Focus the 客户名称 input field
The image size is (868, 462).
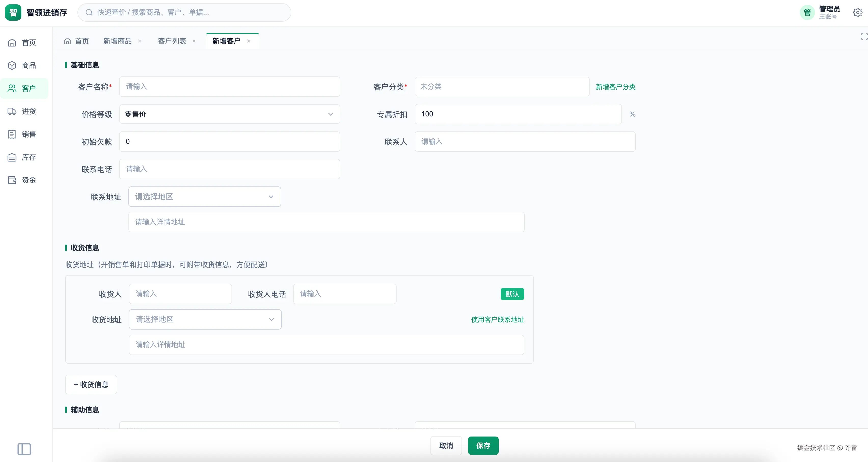pyautogui.click(x=229, y=87)
